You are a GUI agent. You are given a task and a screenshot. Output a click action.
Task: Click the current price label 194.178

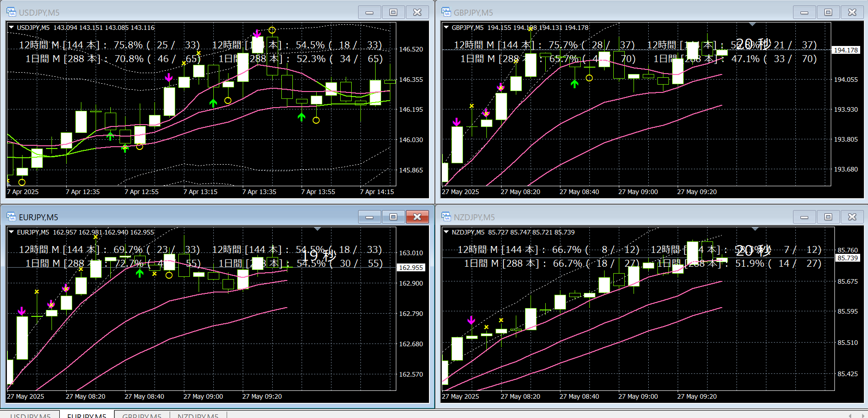[x=846, y=50]
